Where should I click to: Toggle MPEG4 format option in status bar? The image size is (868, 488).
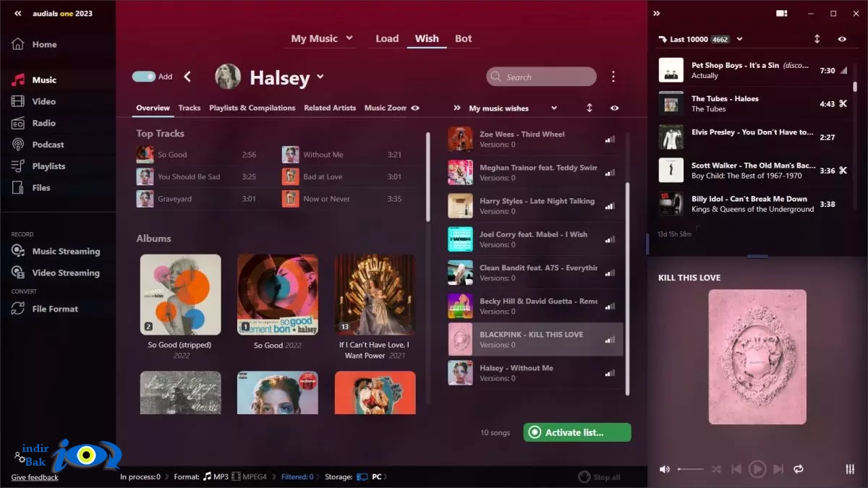pyautogui.click(x=250, y=476)
